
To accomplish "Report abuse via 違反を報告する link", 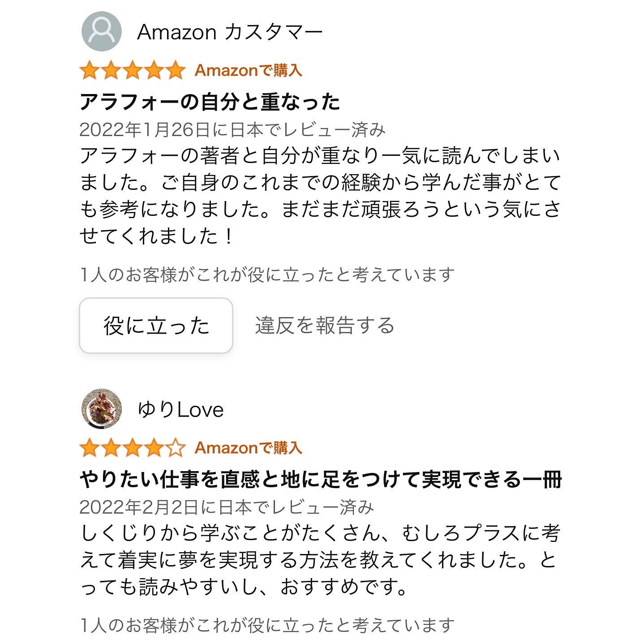I will tap(325, 326).
